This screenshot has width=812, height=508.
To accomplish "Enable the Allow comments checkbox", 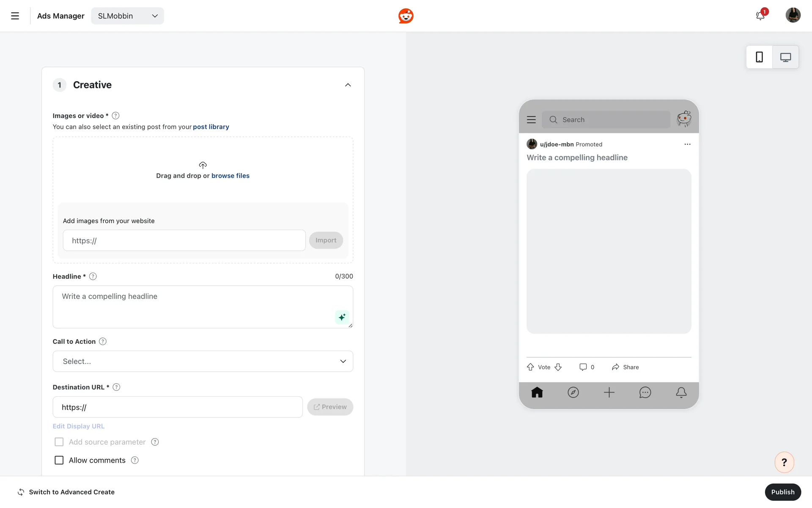I will coord(59,460).
